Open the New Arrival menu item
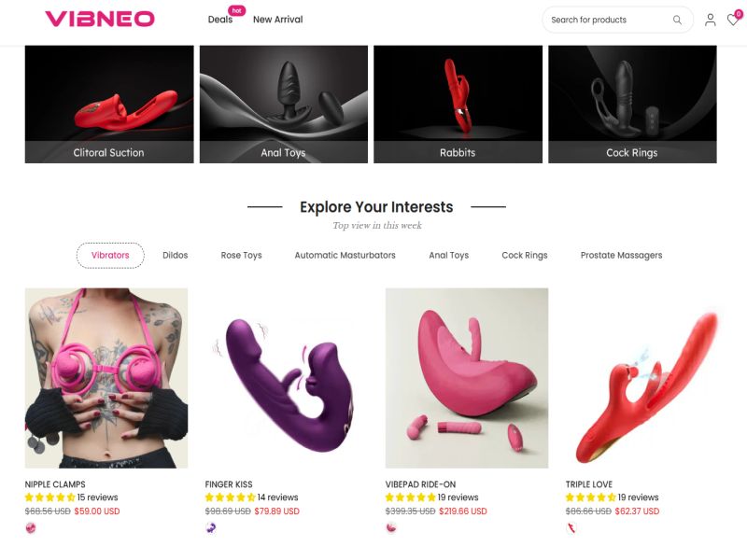747x560 pixels. 277,20
